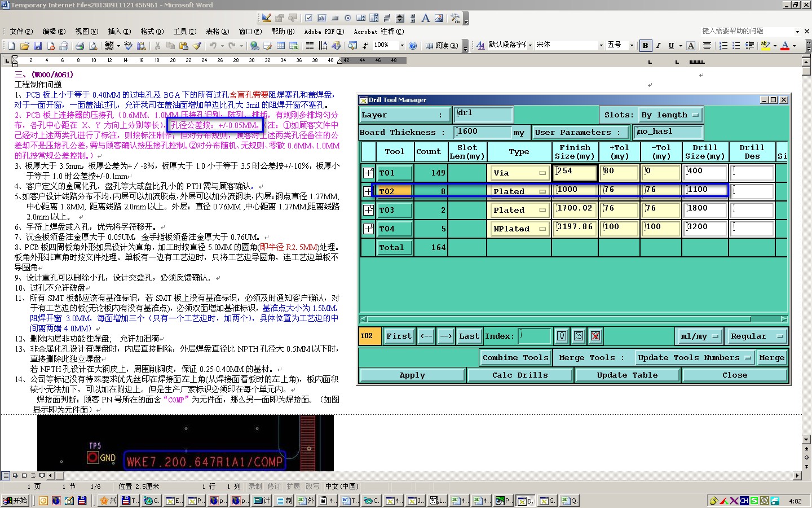Viewport: 812px width, 508px height.
Task: Open the 格式(O) Format menu
Action: 152,32
